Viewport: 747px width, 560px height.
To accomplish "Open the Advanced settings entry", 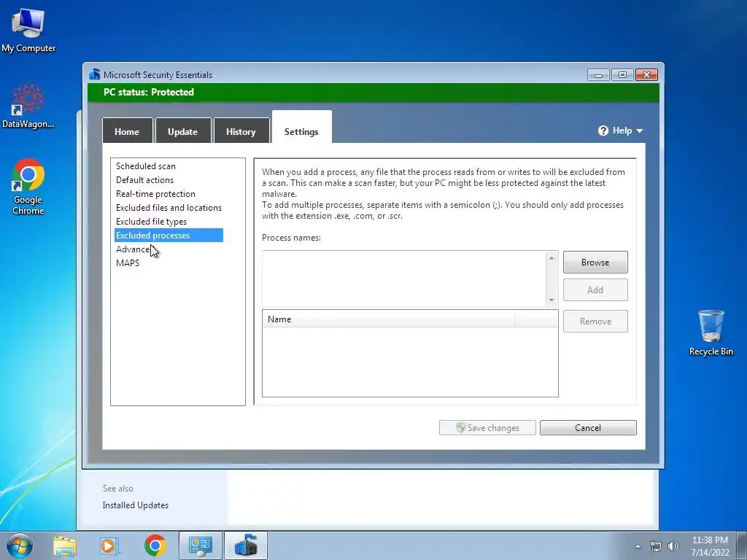I will tap(133, 249).
